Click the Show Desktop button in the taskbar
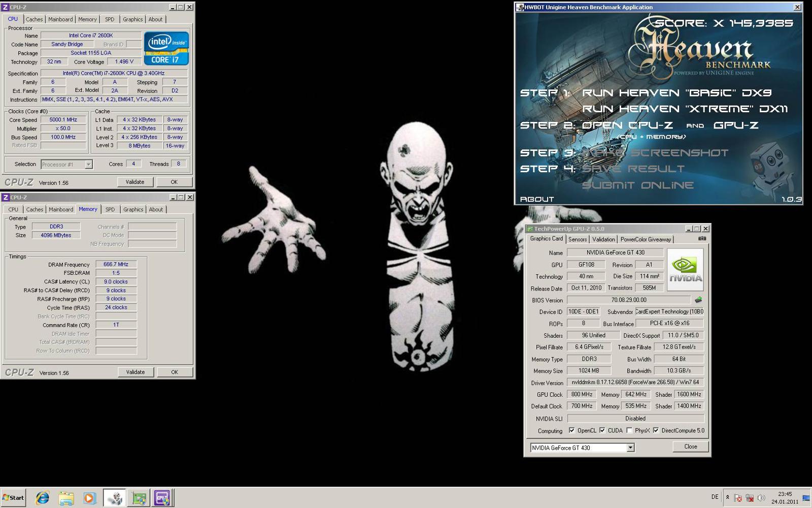 pos(806,498)
